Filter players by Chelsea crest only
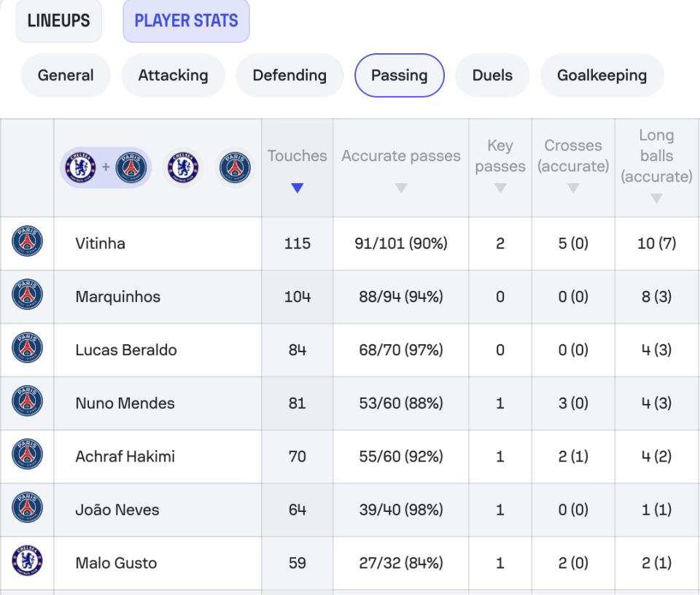 tap(183, 168)
